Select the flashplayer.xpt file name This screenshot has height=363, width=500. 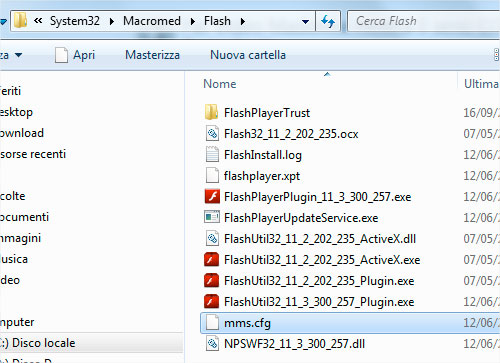coord(262,176)
